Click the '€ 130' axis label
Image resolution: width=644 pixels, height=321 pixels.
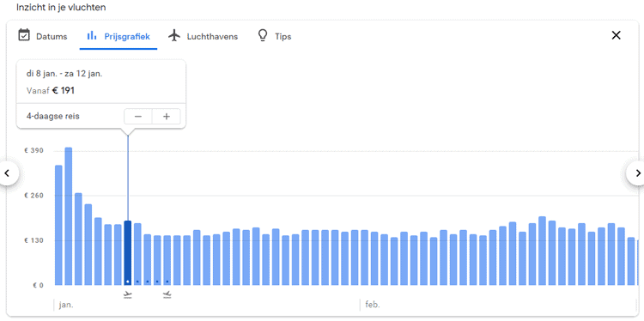click(33, 240)
